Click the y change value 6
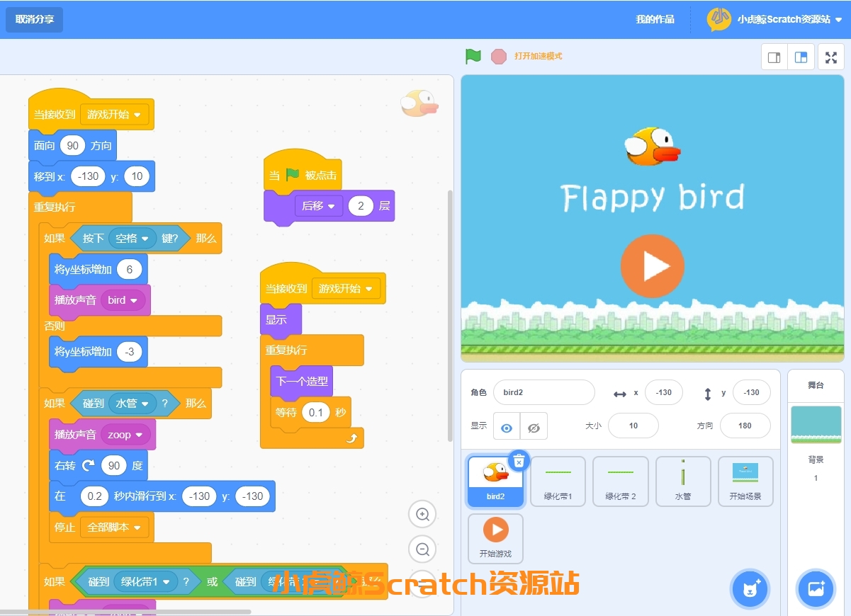 tap(129, 269)
